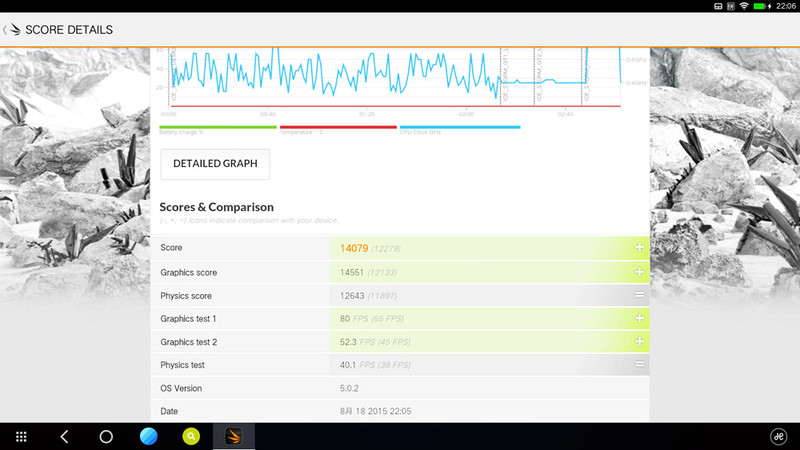Viewport: 800px width, 450px height.
Task: Select the OS Version value 5.0.2
Action: click(x=349, y=388)
